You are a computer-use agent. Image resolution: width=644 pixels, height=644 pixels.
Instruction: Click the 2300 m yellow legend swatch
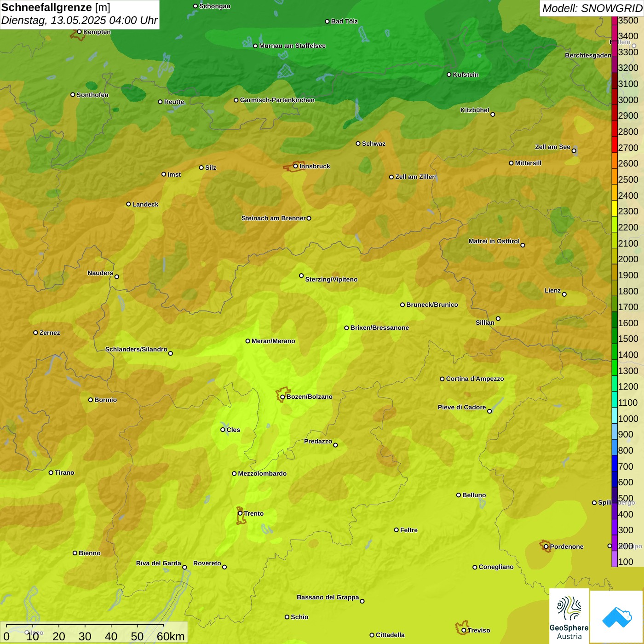click(x=615, y=208)
